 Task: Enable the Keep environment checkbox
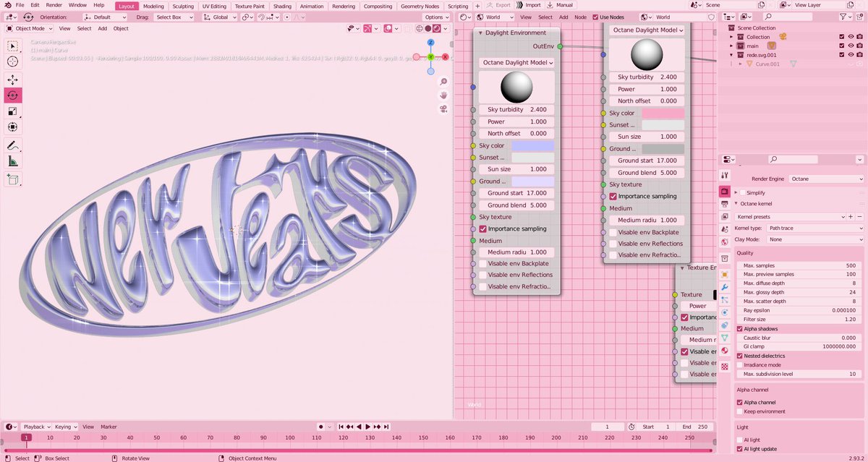pyautogui.click(x=739, y=411)
